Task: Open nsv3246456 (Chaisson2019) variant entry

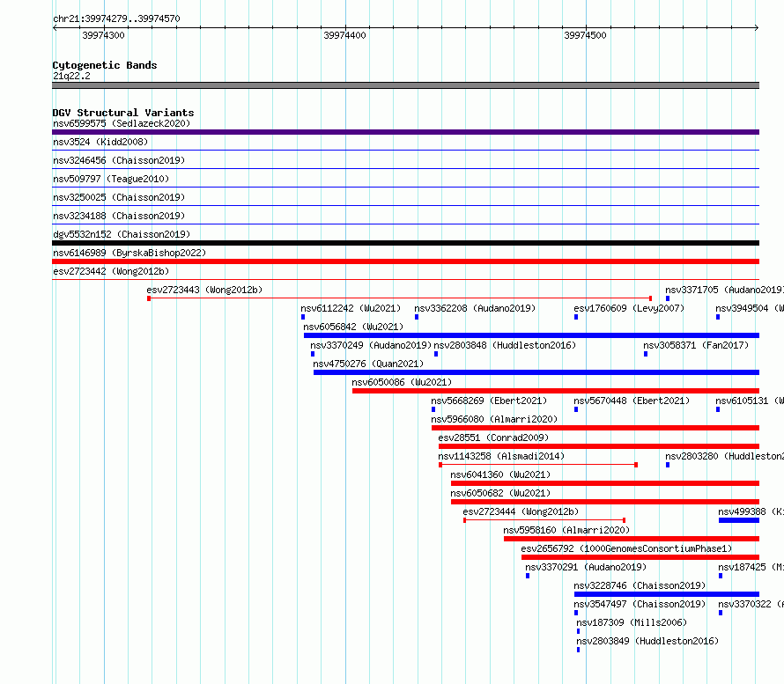Action: coord(119,160)
